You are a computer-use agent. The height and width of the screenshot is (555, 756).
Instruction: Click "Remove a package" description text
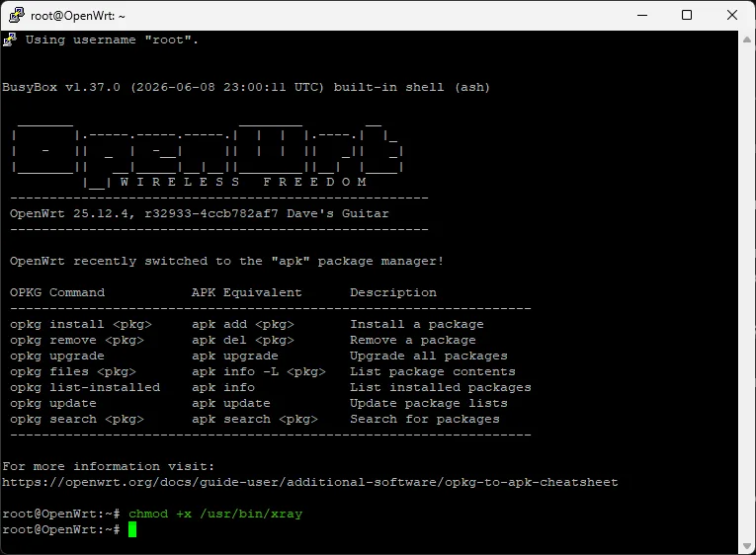tap(413, 340)
